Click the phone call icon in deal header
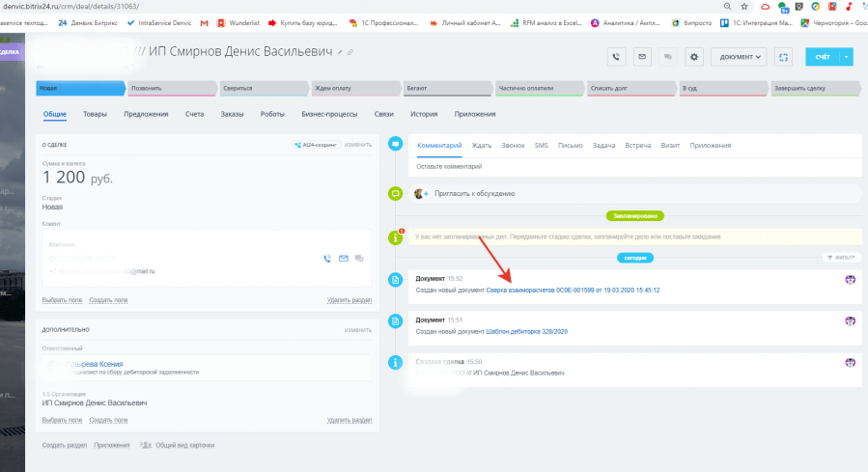The width and height of the screenshot is (868, 472). (617, 57)
